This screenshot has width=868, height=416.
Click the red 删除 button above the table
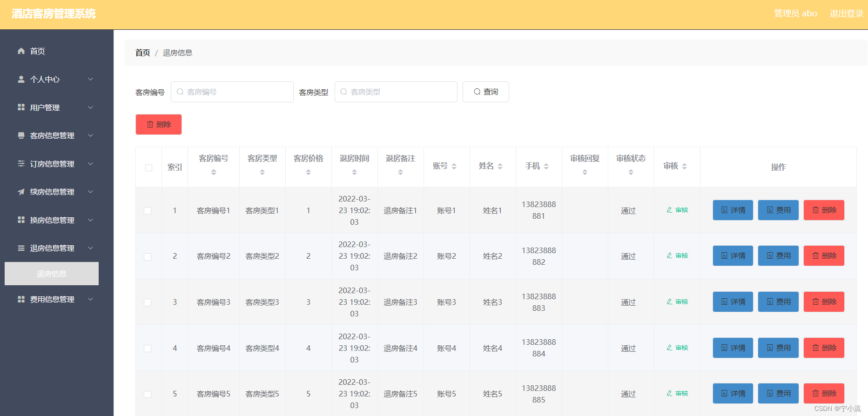coord(159,124)
